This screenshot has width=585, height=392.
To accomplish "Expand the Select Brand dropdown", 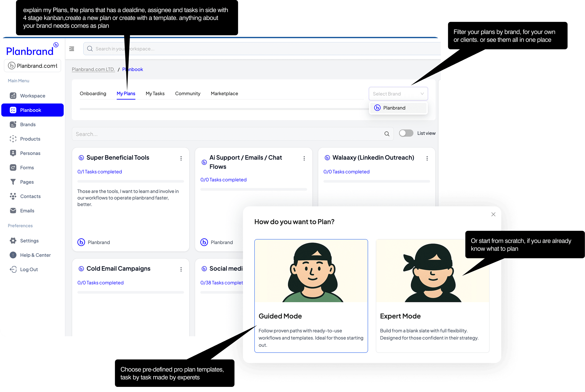I will click(x=398, y=94).
